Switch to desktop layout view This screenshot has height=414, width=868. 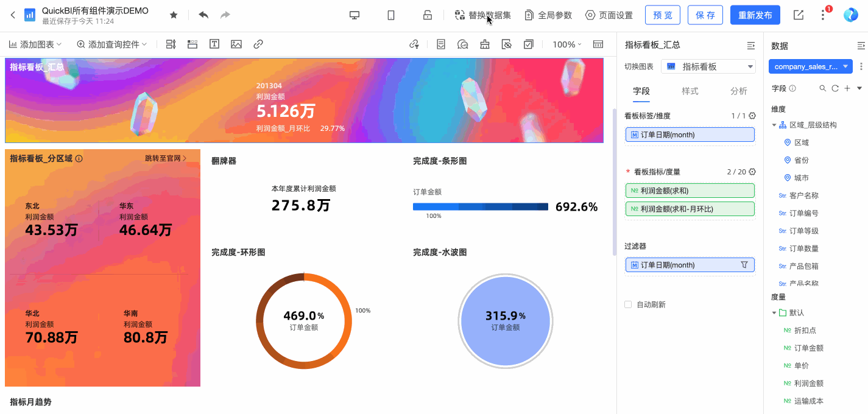(355, 15)
